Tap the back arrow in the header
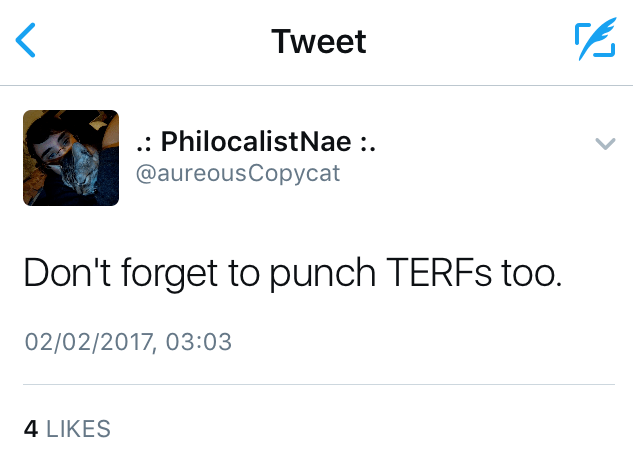This screenshot has height=468, width=633. pyautogui.click(x=27, y=41)
